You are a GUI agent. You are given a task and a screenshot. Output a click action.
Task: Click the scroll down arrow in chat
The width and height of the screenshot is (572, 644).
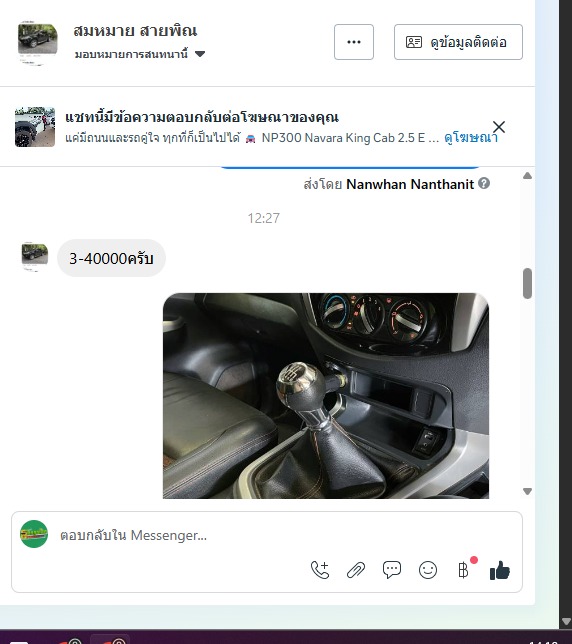pos(528,491)
